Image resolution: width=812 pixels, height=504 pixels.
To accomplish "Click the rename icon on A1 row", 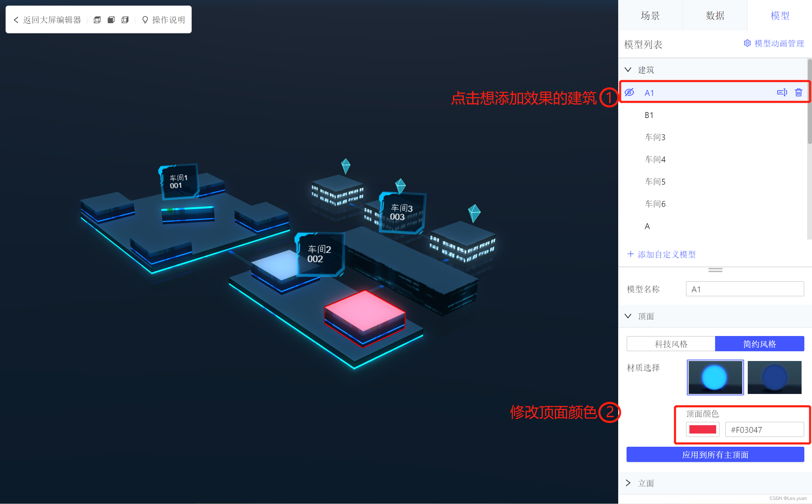I will tap(782, 92).
